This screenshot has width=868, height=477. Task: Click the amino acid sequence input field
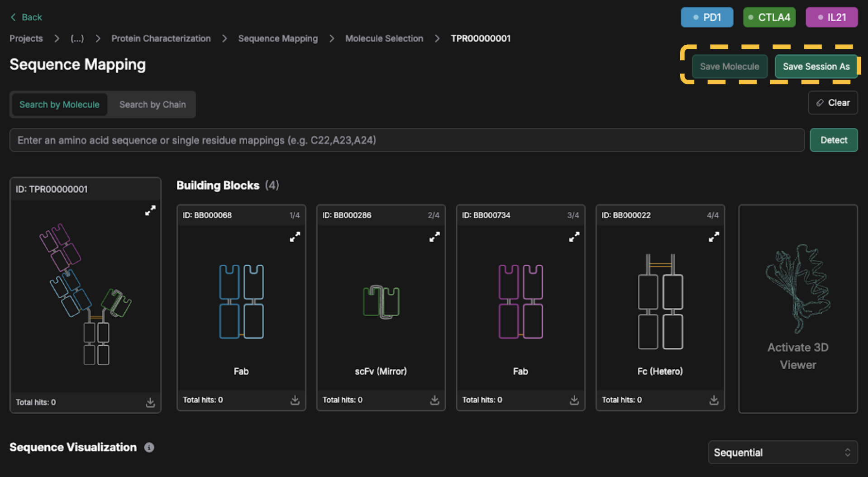[x=406, y=140]
